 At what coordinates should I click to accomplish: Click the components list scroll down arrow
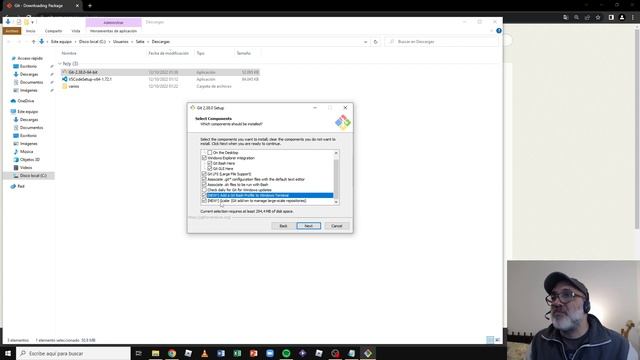336,202
